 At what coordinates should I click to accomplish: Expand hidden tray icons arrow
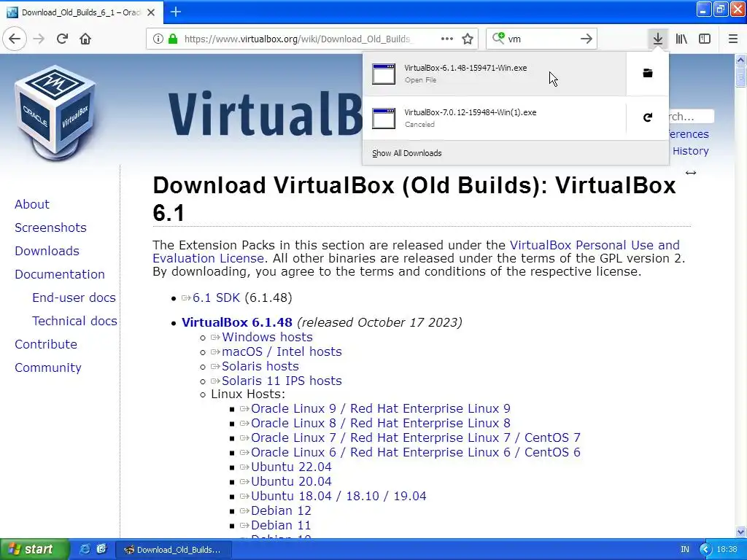[x=705, y=550]
